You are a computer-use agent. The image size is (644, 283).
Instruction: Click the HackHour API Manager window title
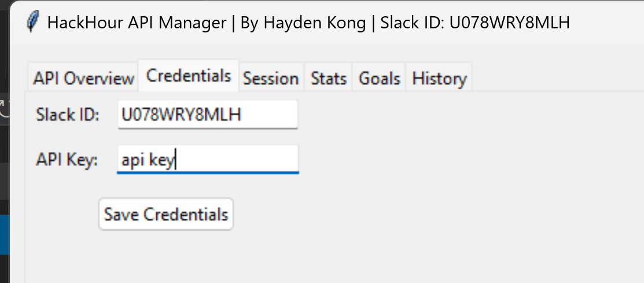pyautogui.click(x=308, y=23)
